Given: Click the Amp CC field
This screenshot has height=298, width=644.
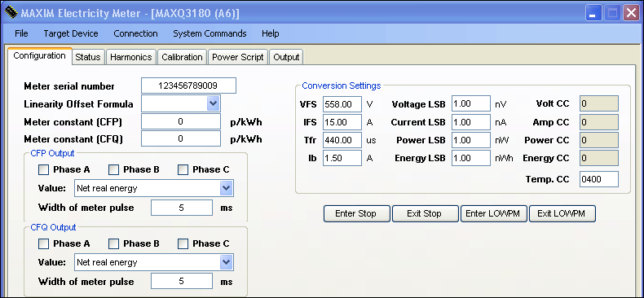Looking at the screenshot, I should [x=599, y=122].
